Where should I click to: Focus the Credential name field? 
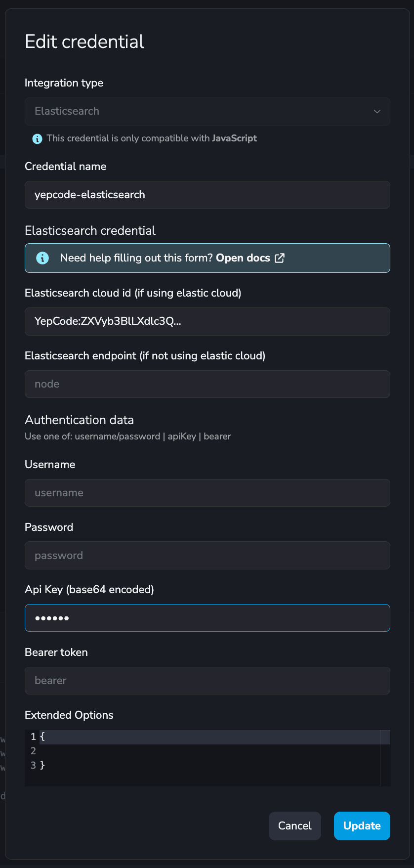click(207, 195)
